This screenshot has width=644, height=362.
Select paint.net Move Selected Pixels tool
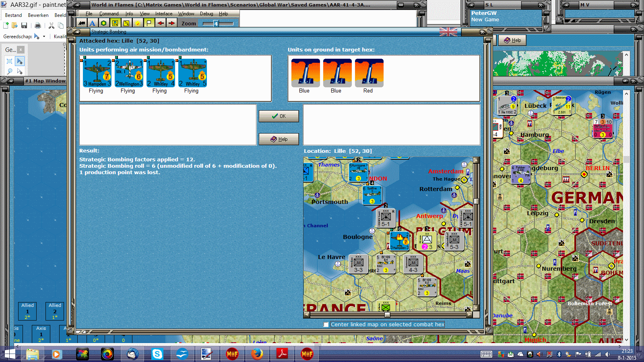click(x=19, y=61)
